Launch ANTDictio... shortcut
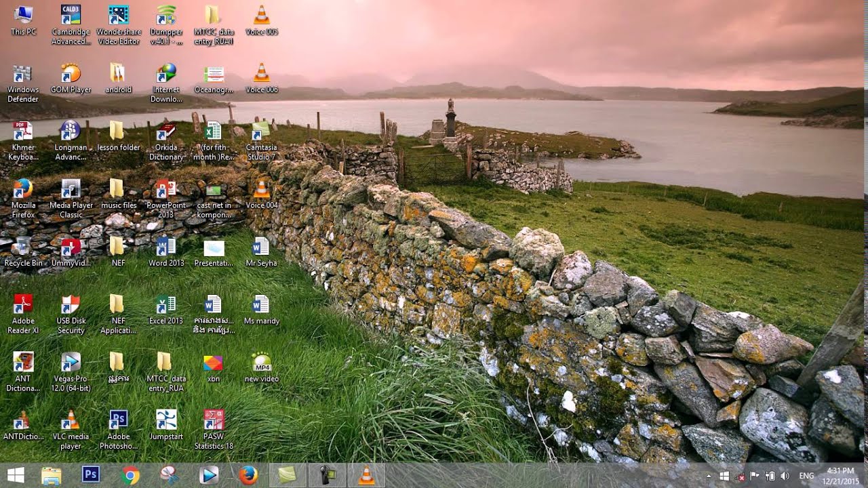Screen dimensions: 868x488 [x=23, y=425]
